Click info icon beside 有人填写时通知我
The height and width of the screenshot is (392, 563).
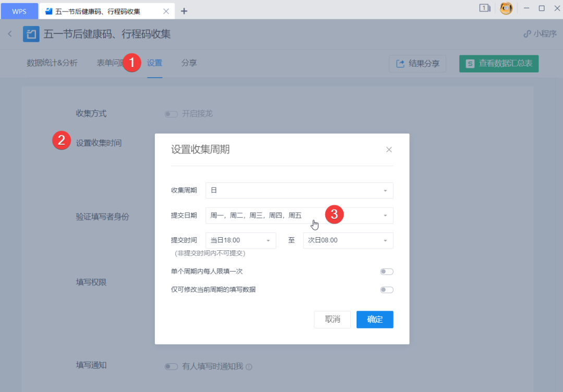coord(249,367)
